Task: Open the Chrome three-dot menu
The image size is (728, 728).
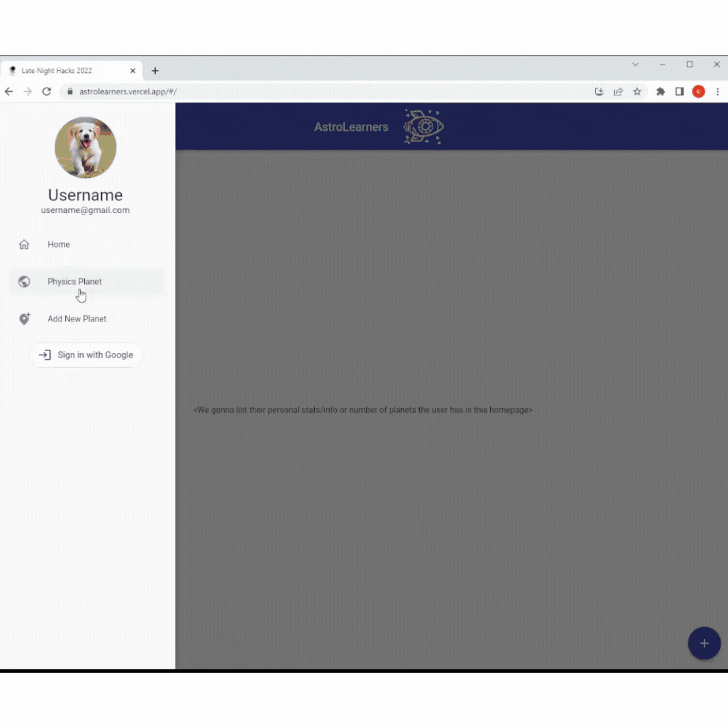Action: coord(717,92)
